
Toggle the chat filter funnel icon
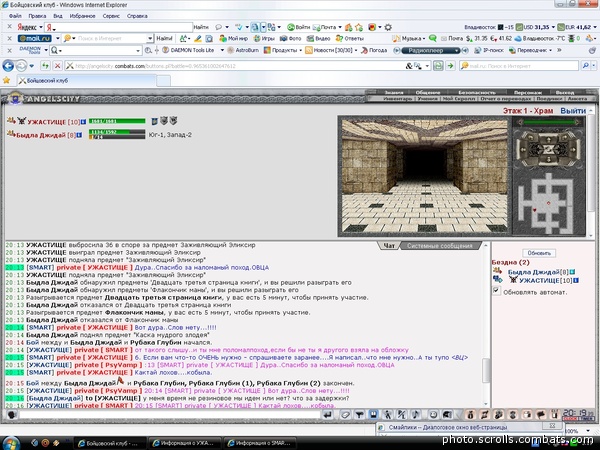(359, 414)
